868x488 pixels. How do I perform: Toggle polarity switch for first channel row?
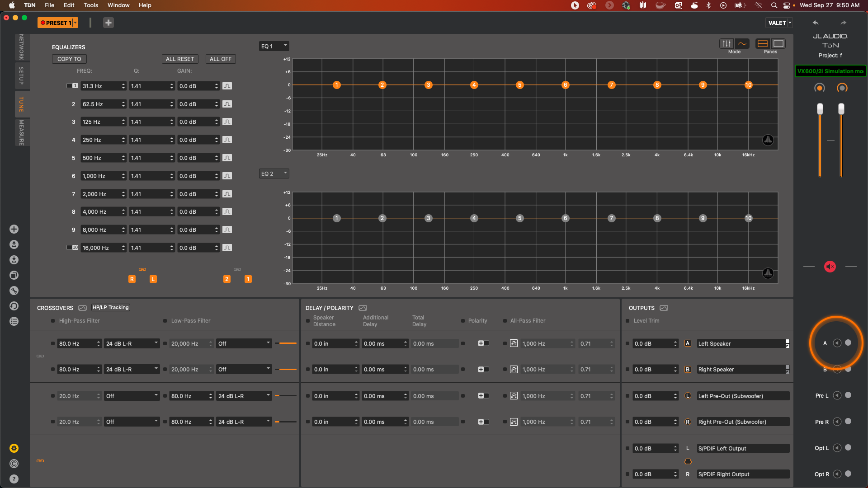tap(483, 343)
